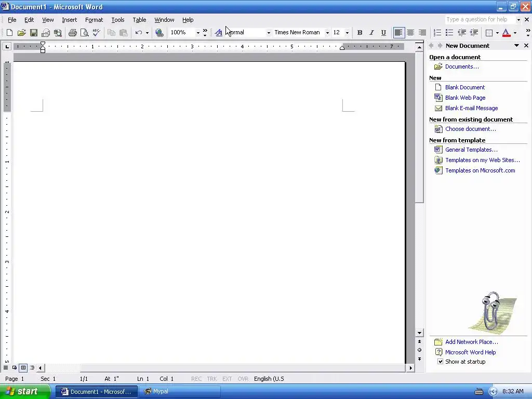
Task: Click the E-mail toolbar icon
Action: pos(46,33)
